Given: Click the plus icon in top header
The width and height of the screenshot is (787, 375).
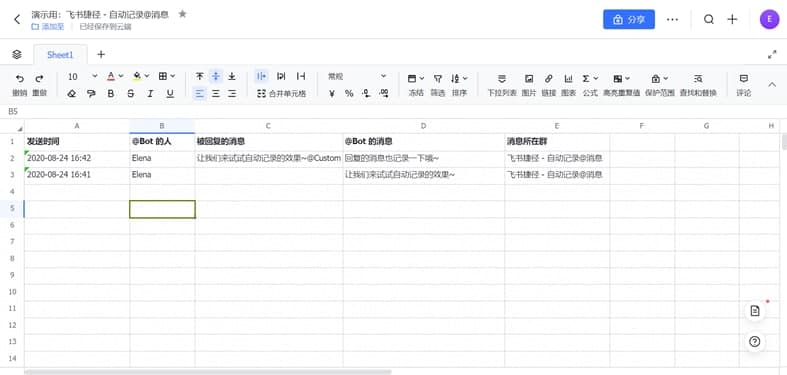Looking at the screenshot, I should coord(732,20).
